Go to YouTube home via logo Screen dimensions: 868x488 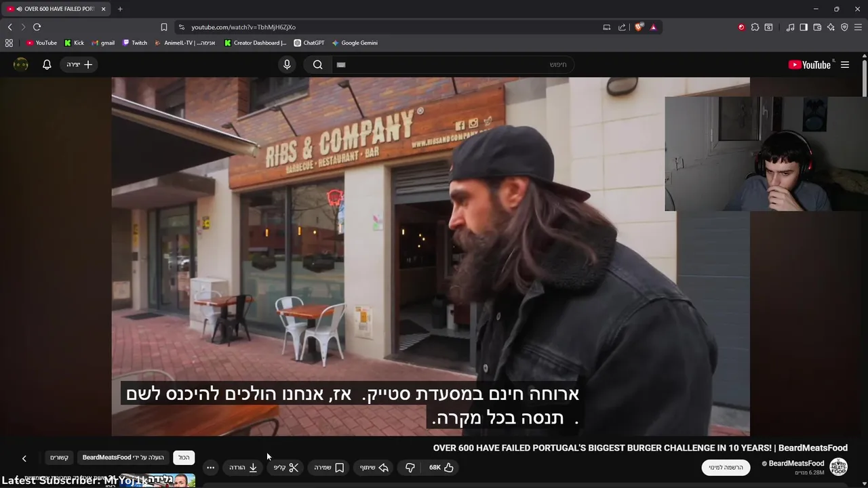(x=810, y=65)
